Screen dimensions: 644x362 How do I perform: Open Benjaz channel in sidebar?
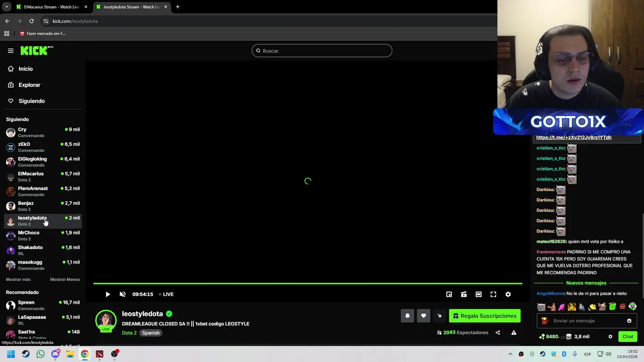43,206
